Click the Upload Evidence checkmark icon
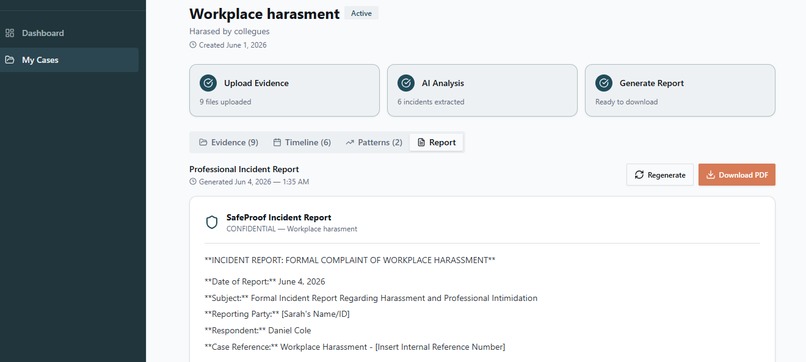806x362 pixels. [x=208, y=83]
